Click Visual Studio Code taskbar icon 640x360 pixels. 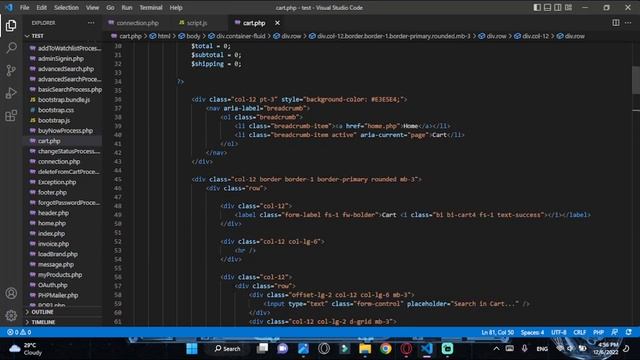coord(427,349)
